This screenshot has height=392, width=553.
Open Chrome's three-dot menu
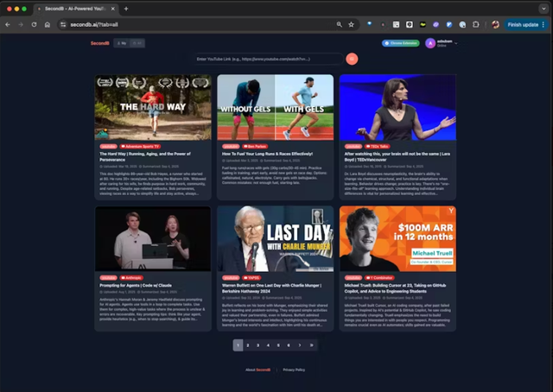[543, 25]
